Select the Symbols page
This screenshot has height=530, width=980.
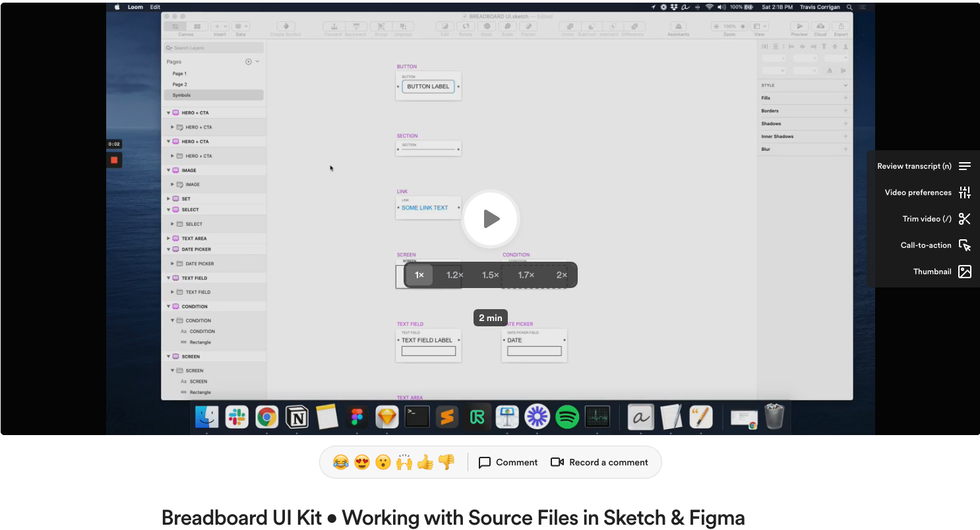[x=214, y=95]
